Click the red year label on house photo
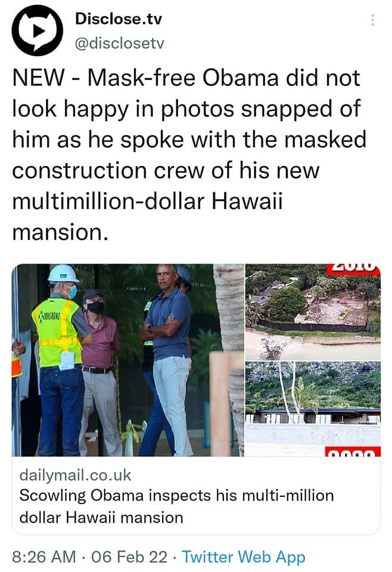This screenshot has height=572, width=392. point(353,452)
